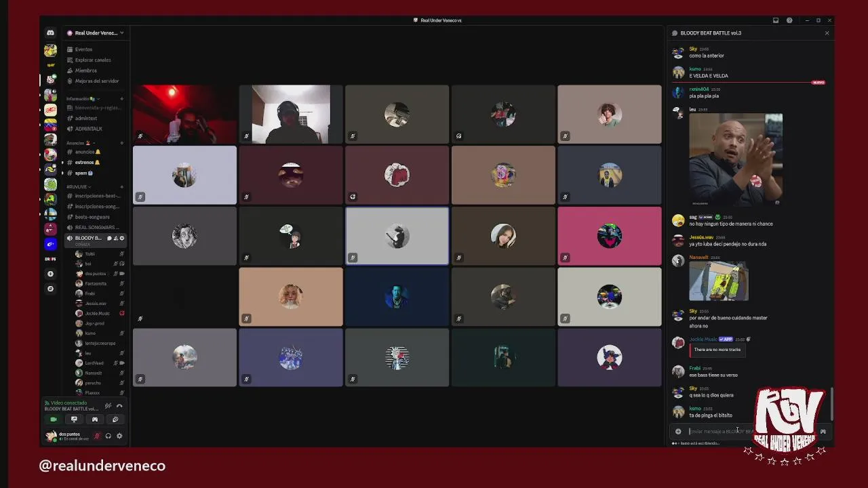The image size is (868, 488).
Task: Add a server with plus icon
Action: point(50,274)
